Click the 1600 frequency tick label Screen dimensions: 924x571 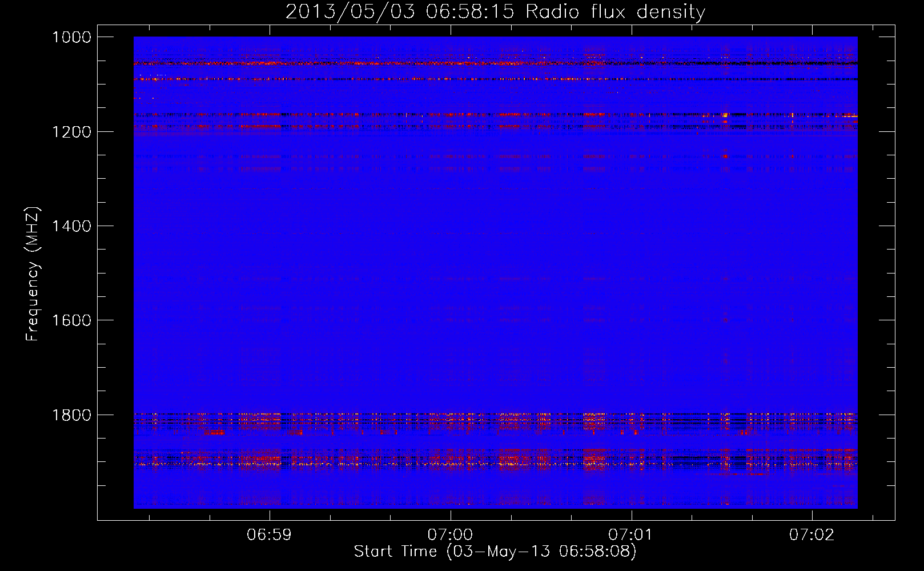[72, 320]
